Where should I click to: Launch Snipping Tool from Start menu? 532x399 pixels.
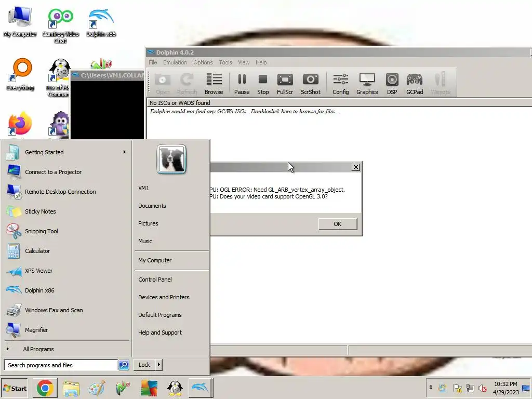(67, 231)
